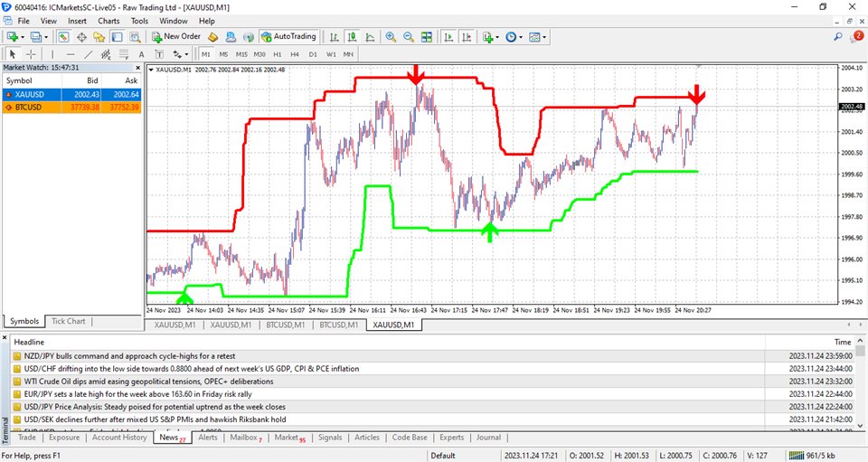This screenshot has width=868, height=462.
Task: Click the news list scrollbar down arrow
Action: (860, 426)
